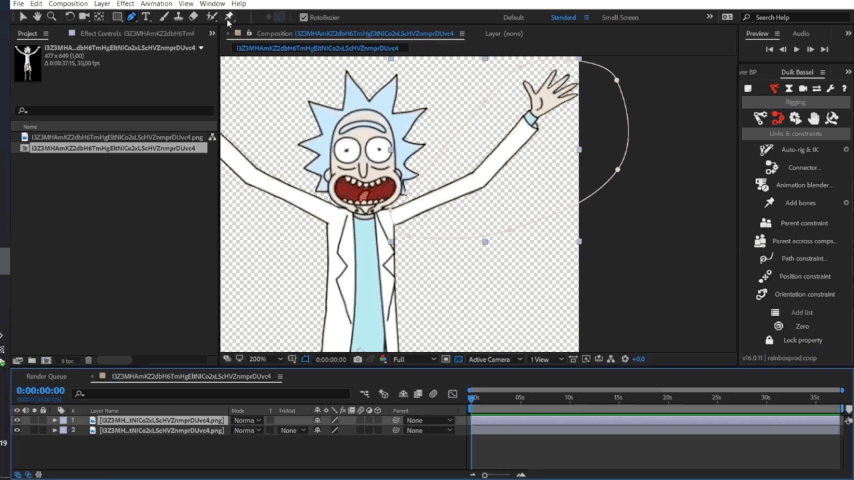Open the Active Camera dropdown

(495, 359)
